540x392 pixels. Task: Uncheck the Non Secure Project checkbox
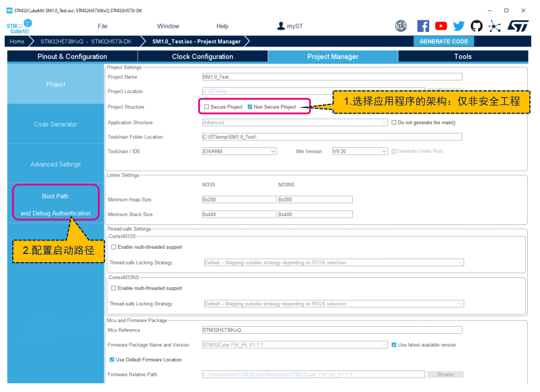(250, 107)
